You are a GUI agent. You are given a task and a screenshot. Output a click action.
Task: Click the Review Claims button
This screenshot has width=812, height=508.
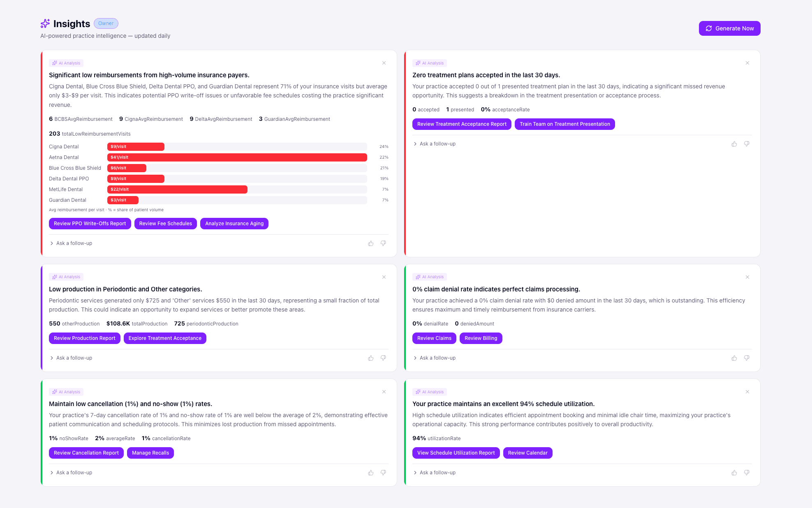pyautogui.click(x=434, y=338)
